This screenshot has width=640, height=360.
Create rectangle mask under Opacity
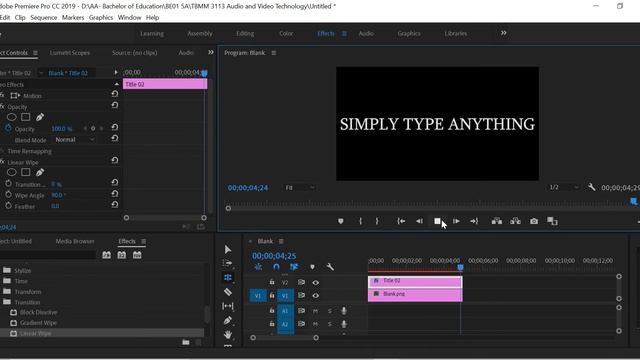coord(26,117)
